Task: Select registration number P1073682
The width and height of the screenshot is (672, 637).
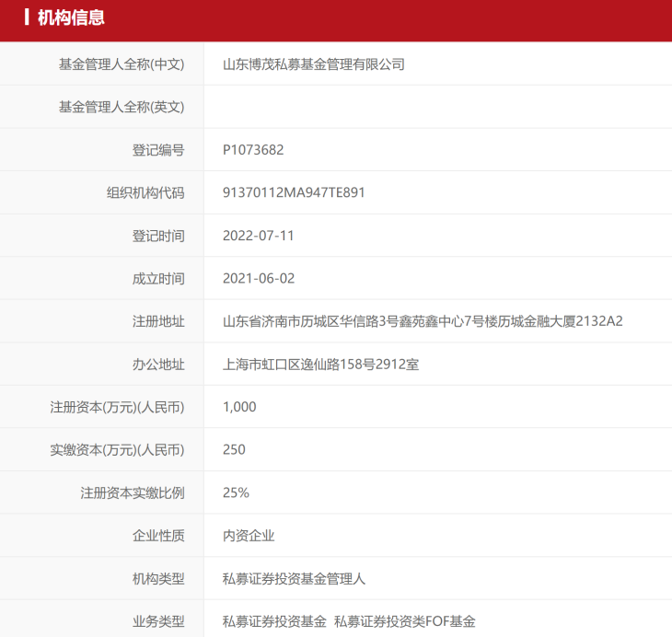Action: pos(253,150)
